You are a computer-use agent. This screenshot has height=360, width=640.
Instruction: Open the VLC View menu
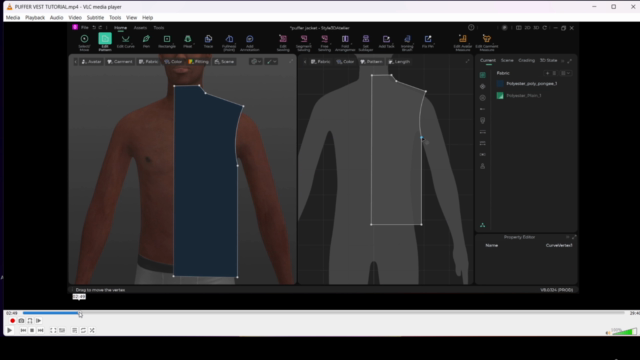[131, 18]
